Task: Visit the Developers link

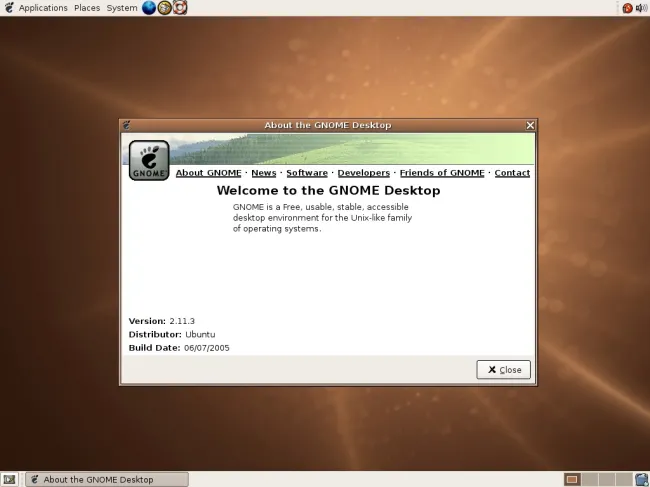Action: (x=364, y=173)
